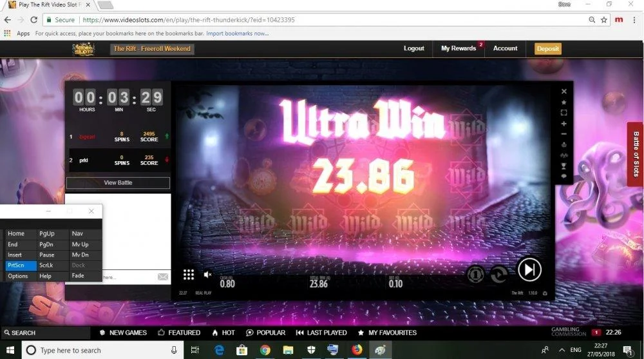Open the crossed flags battle icon
Screen dimensions: 644x359
(x=564, y=155)
